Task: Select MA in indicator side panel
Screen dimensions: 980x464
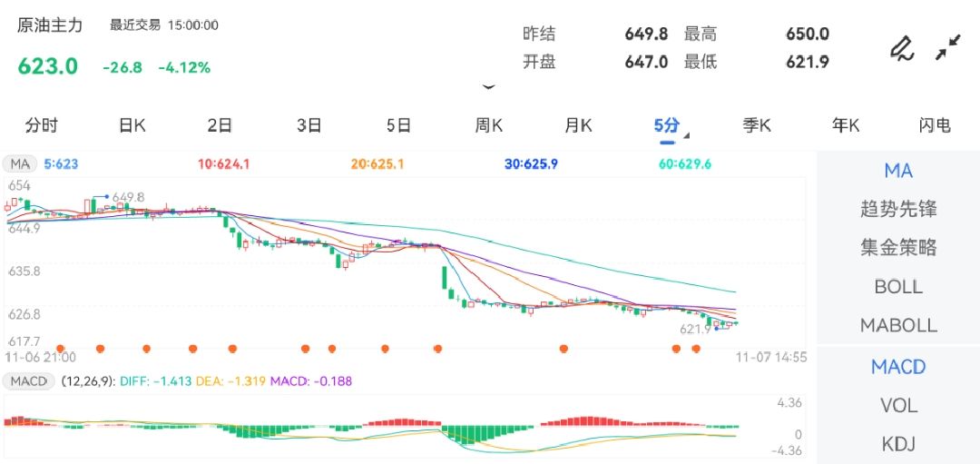Action: (898, 171)
